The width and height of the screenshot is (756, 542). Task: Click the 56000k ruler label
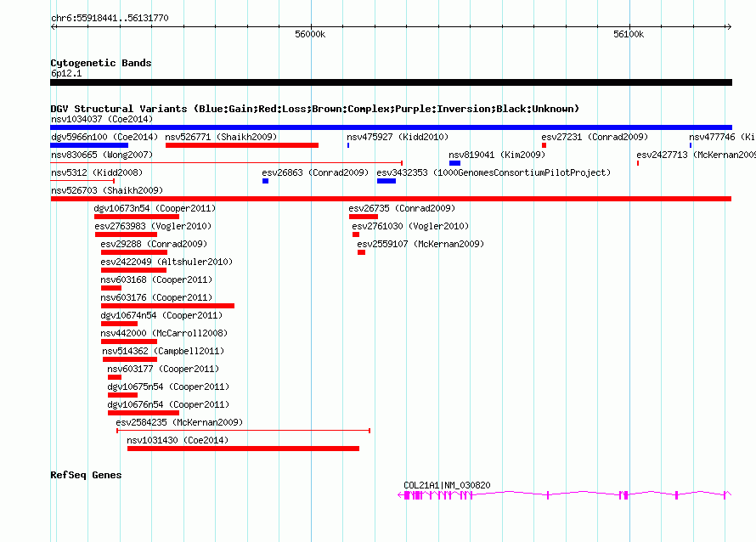[310, 34]
